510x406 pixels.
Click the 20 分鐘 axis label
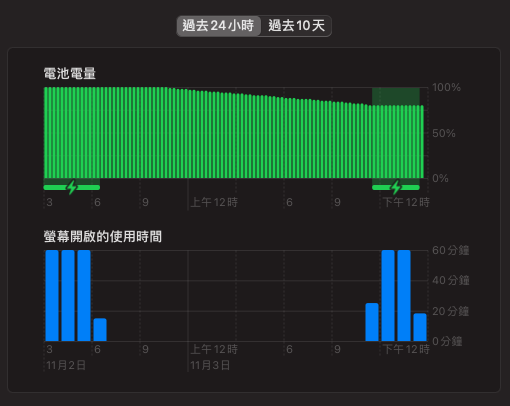coord(451,311)
